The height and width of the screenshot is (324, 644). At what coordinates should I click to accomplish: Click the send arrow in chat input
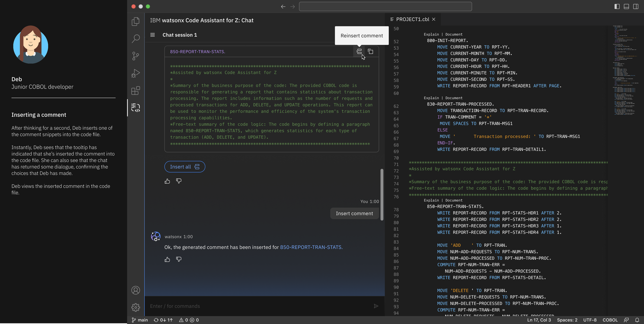click(x=376, y=306)
